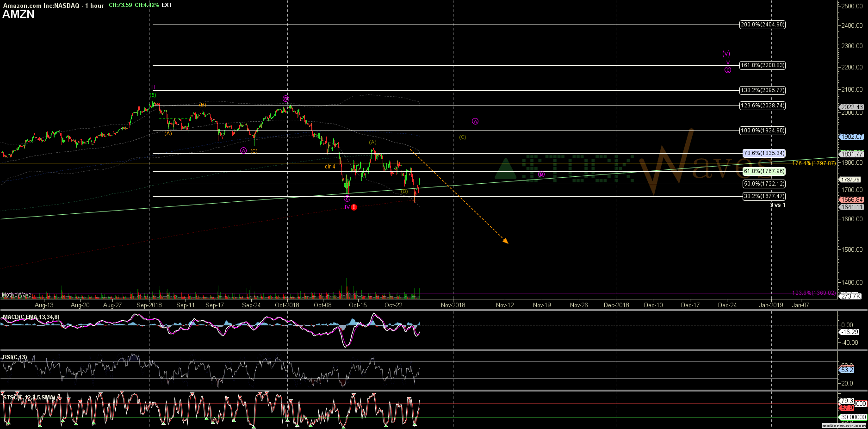Screen dimensions: 868x429
Task: Open the STSC(C,12,3,5,SMA) study label
Action: coord(29,398)
